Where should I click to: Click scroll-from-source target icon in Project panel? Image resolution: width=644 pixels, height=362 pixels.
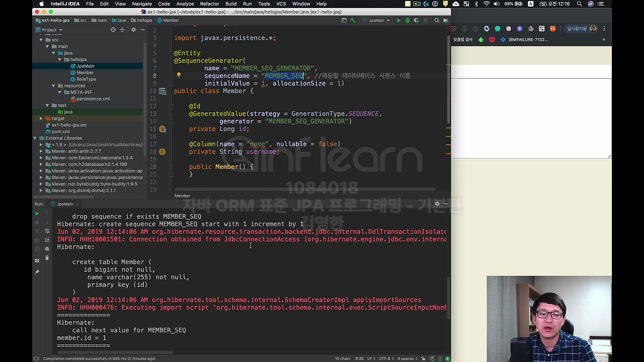coord(113,30)
